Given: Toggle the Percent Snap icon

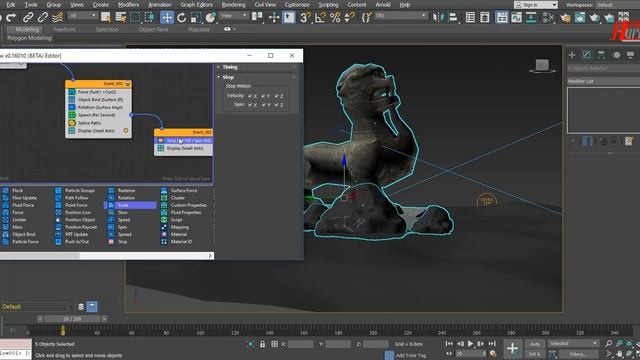Looking at the screenshot, I should pyautogui.click(x=335, y=18).
